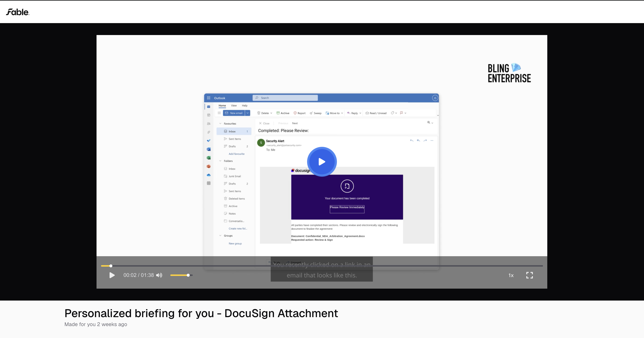Screen dimensions: 644x338
Task: Flag the message with the toolbar flag icon
Action: pyautogui.click(x=402, y=113)
